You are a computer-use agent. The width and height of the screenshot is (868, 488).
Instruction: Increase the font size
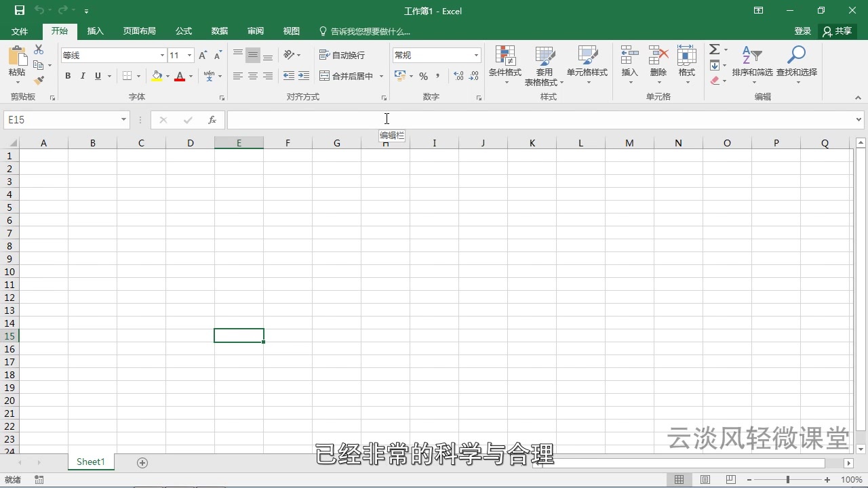[203, 56]
